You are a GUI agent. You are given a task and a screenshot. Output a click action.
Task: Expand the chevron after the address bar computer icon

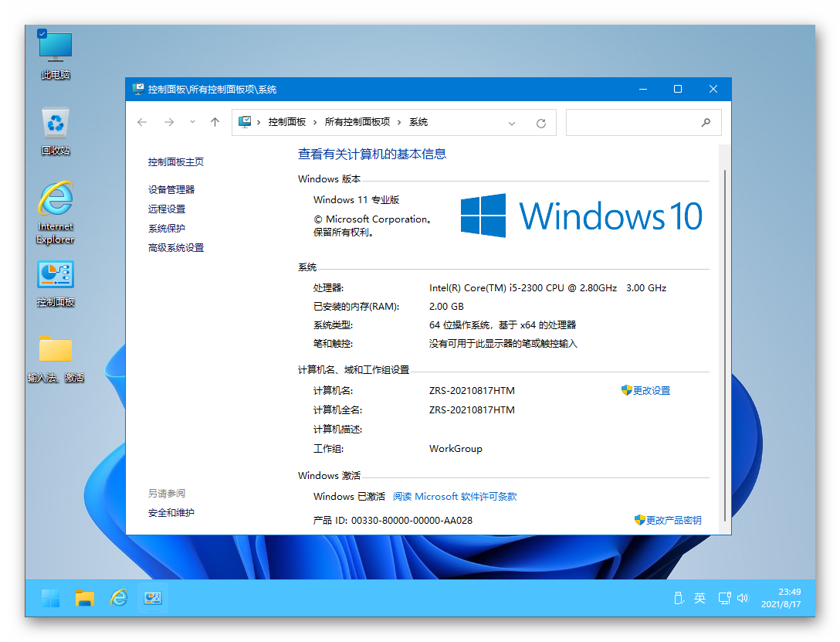tap(258, 123)
